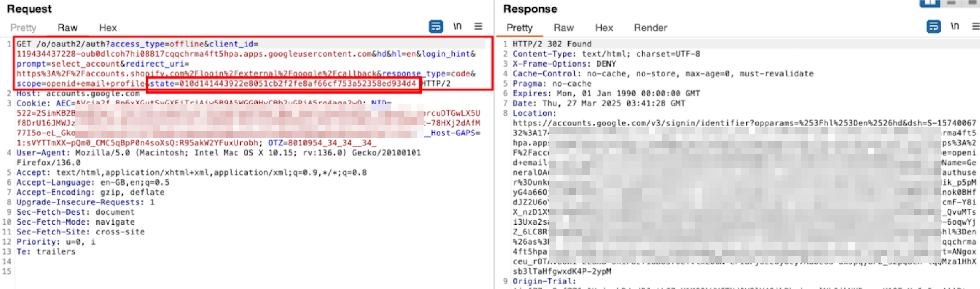The width and height of the screenshot is (980, 289).
Task: Click the Accept-Encoding: gzip, deflate line
Action: click(90, 193)
